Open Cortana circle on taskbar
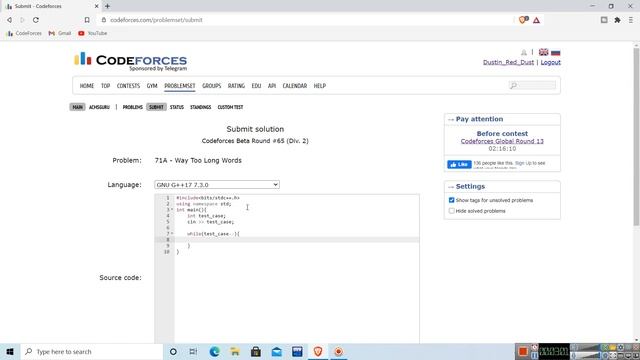 click(x=173, y=351)
